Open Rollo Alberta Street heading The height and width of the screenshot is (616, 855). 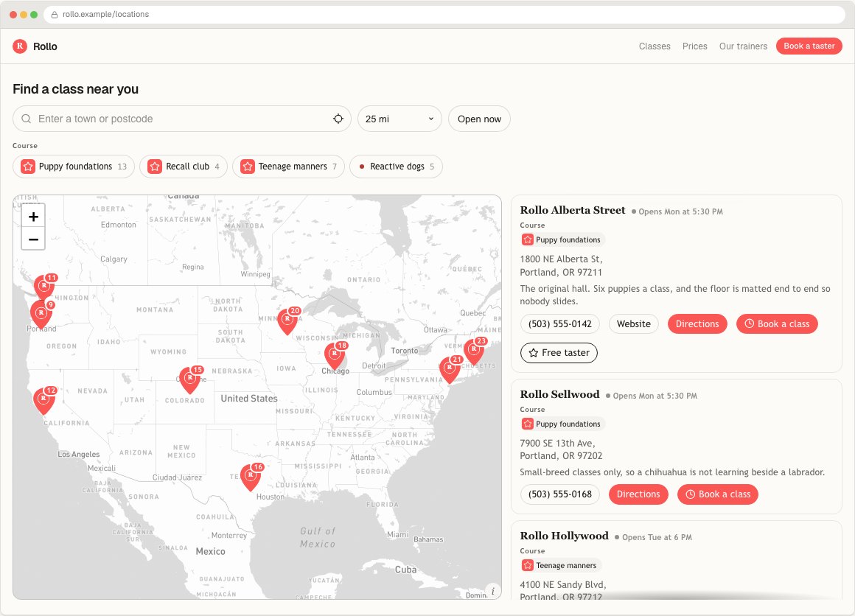573,211
